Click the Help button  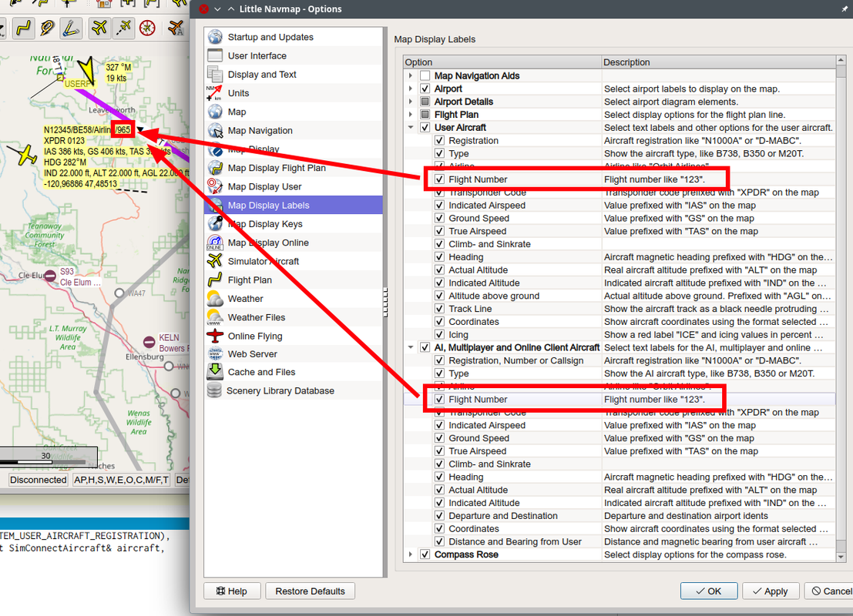(232, 591)
